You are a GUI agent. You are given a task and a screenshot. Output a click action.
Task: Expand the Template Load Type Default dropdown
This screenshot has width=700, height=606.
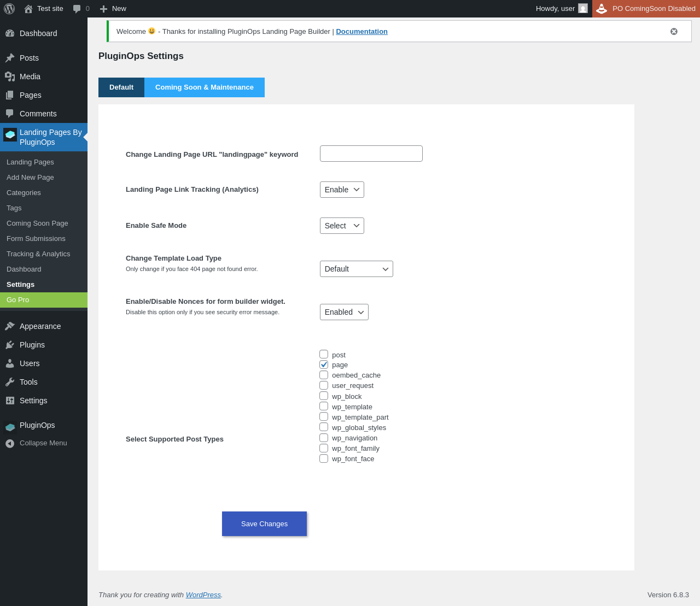click(357, 269)
